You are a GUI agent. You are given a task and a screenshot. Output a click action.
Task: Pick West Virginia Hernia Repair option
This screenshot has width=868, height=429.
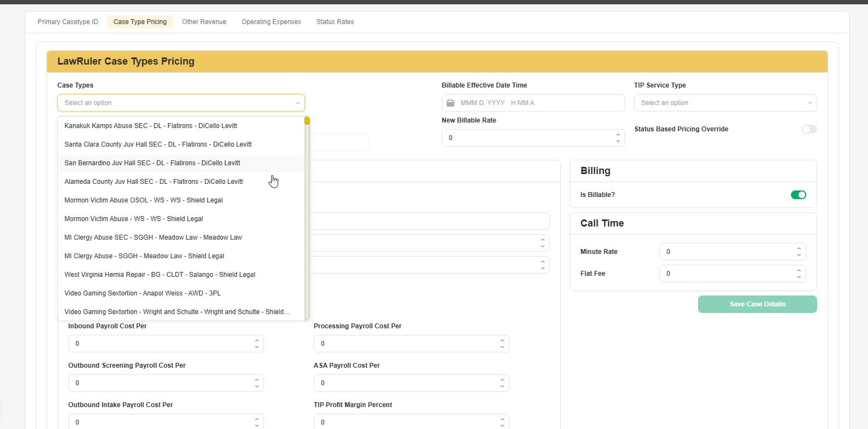(160, 275)
